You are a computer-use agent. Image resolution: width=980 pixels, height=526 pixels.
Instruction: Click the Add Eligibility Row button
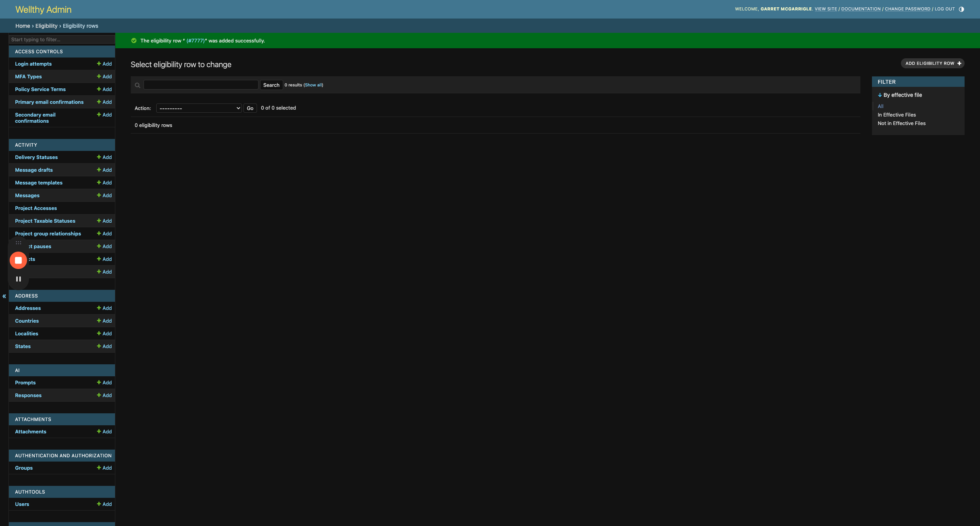click(933, 63)
